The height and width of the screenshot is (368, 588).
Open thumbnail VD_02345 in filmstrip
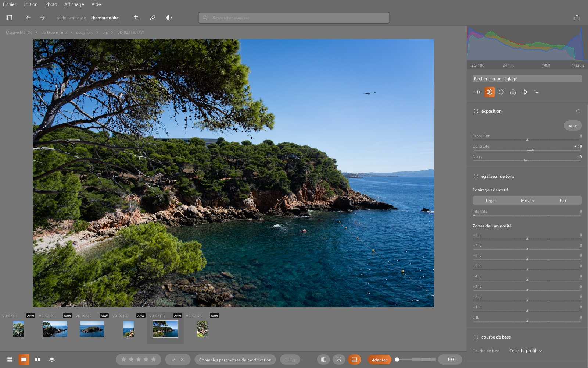(x=92, y=329)
